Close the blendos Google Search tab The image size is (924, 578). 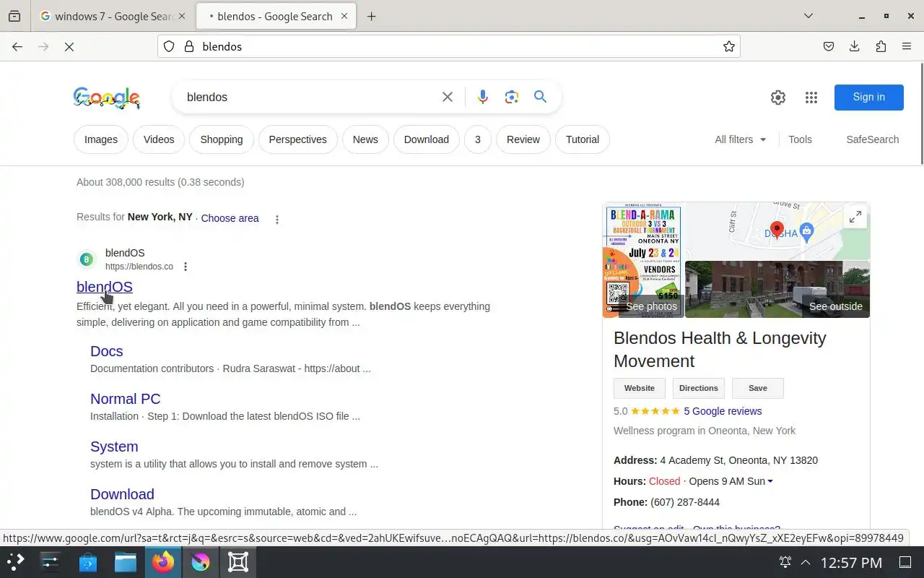345,16
